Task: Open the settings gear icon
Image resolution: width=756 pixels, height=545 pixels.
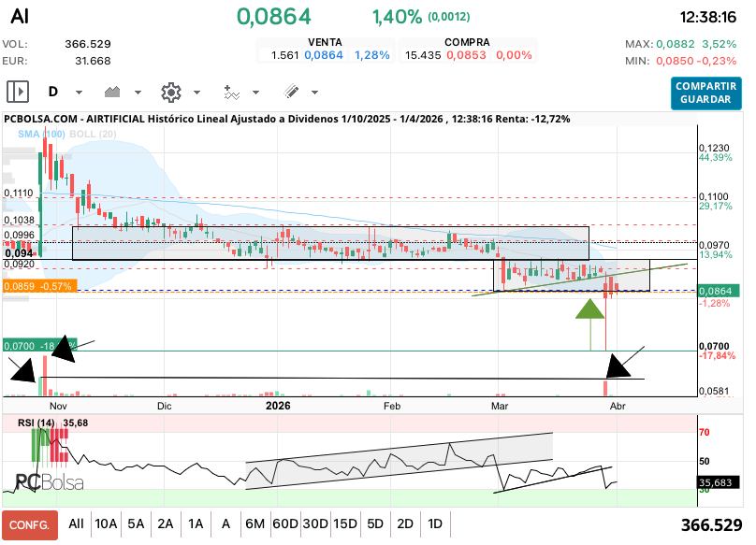Action: coord(170,92)
